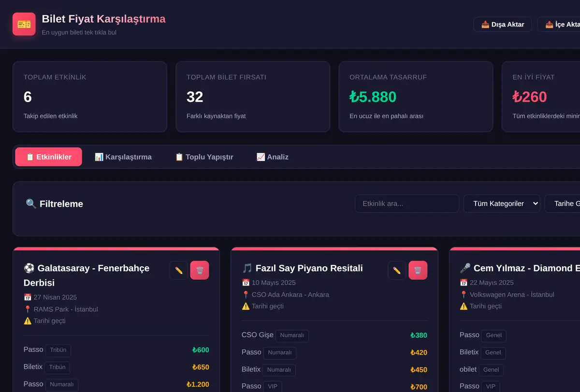Edit the Galatasaray - Fenerbahçe Derbisi event
This screenshot has height=392, width=580.
point(179,270)
